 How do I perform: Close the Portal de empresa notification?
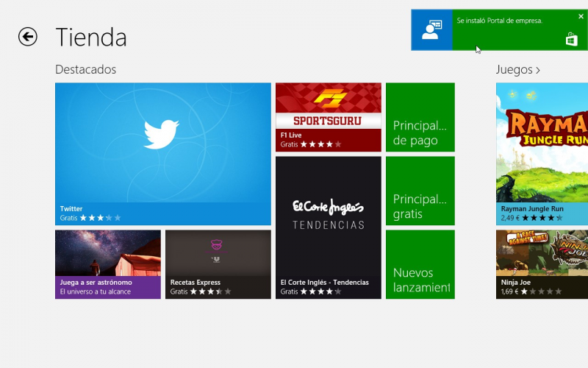click(581, 16)
